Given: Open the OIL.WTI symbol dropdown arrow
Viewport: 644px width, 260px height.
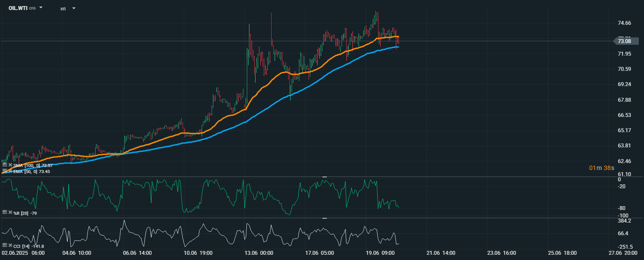Looking at the screenshot, I should click(41, 8).
